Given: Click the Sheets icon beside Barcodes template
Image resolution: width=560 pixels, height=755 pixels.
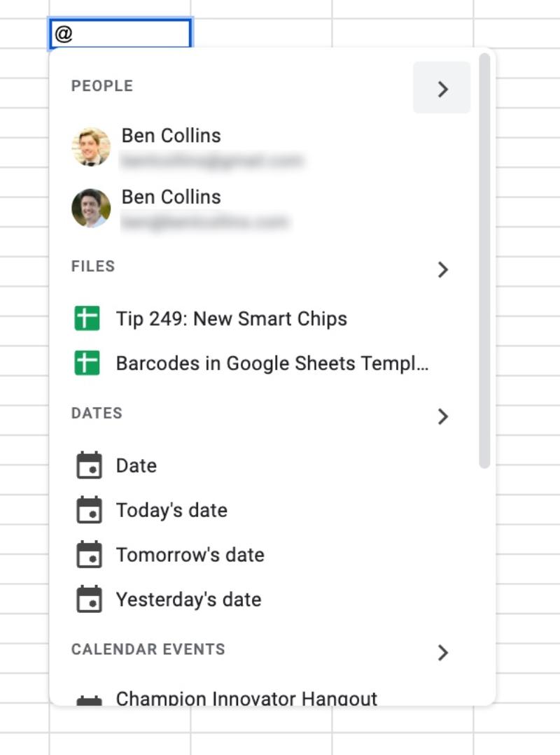Looking at the screenshot, I should [x=89, y=363].
